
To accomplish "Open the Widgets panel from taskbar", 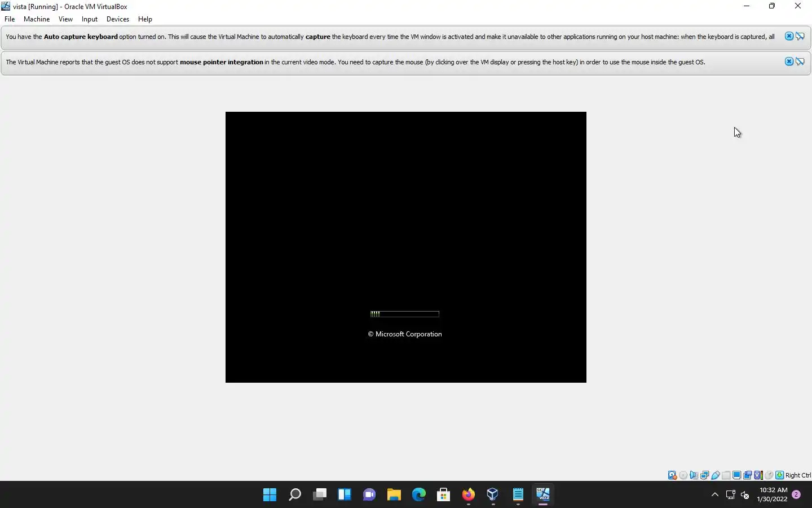I will pyautogui.click(x=345, y=495).
